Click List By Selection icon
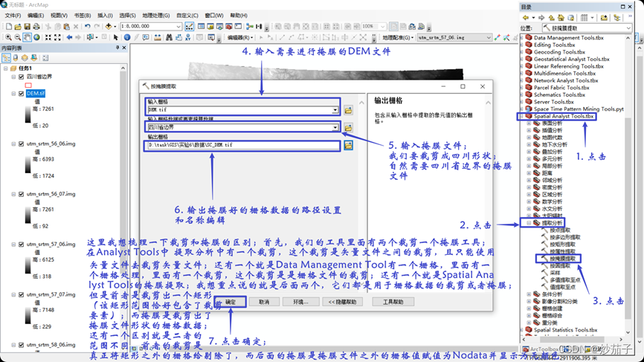The width and height of the screenshot is (644, 362). coord(34,58)
